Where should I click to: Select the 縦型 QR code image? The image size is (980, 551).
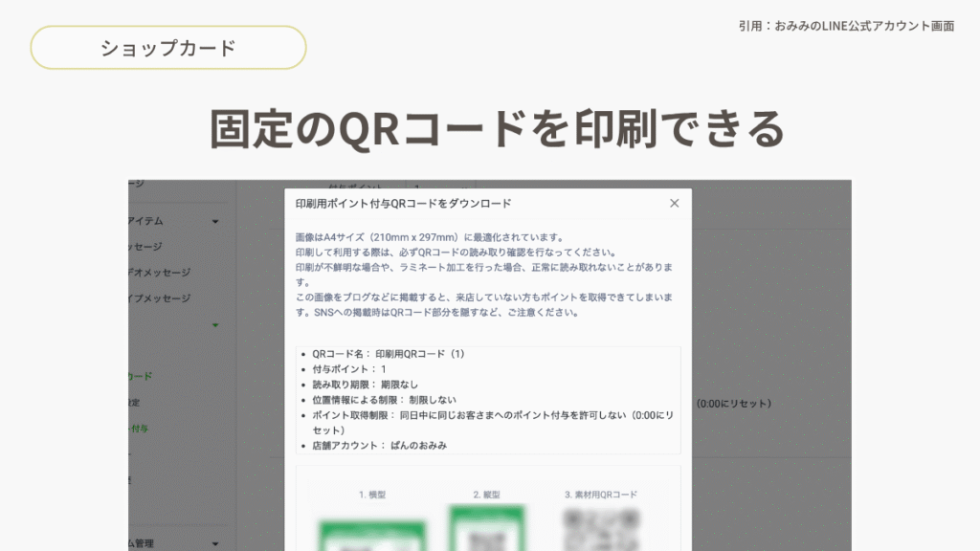(x=488, y=528)
